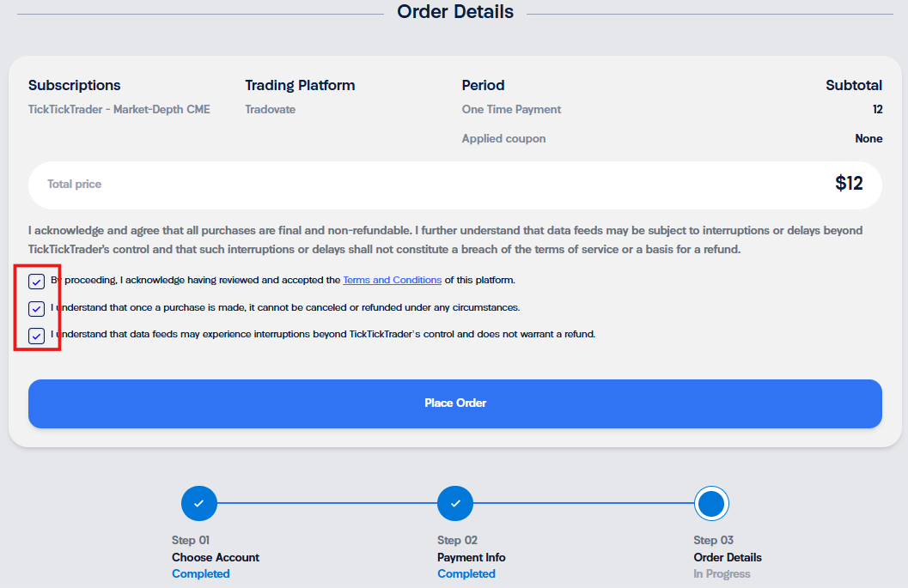Click the Subtotal value 12

click(877, 109)
